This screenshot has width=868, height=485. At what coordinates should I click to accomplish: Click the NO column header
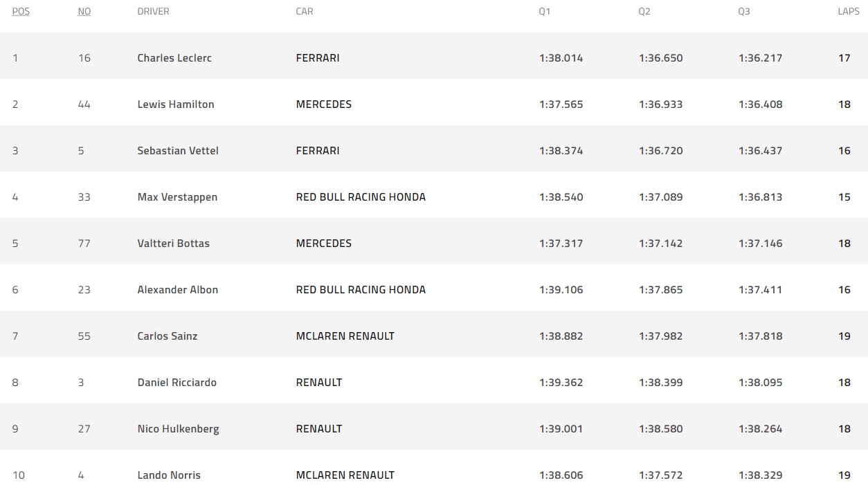tap(84, 12)
